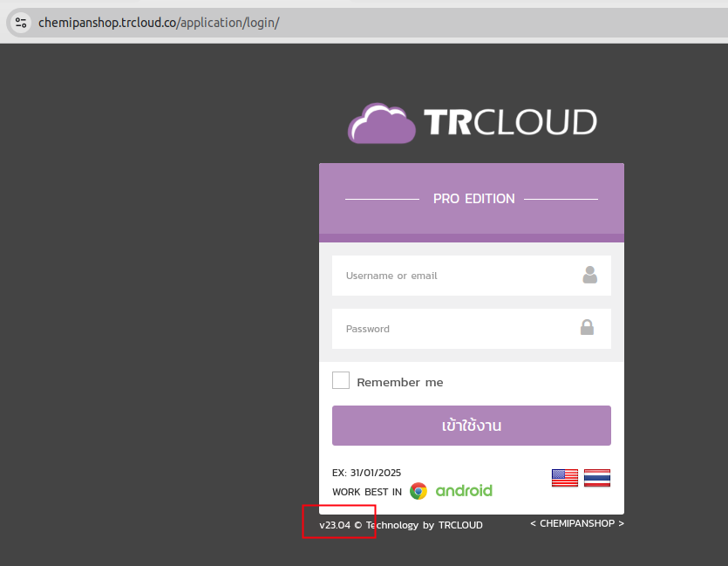Click the Remember me label text
728x566 pixels.
[400, 382]
